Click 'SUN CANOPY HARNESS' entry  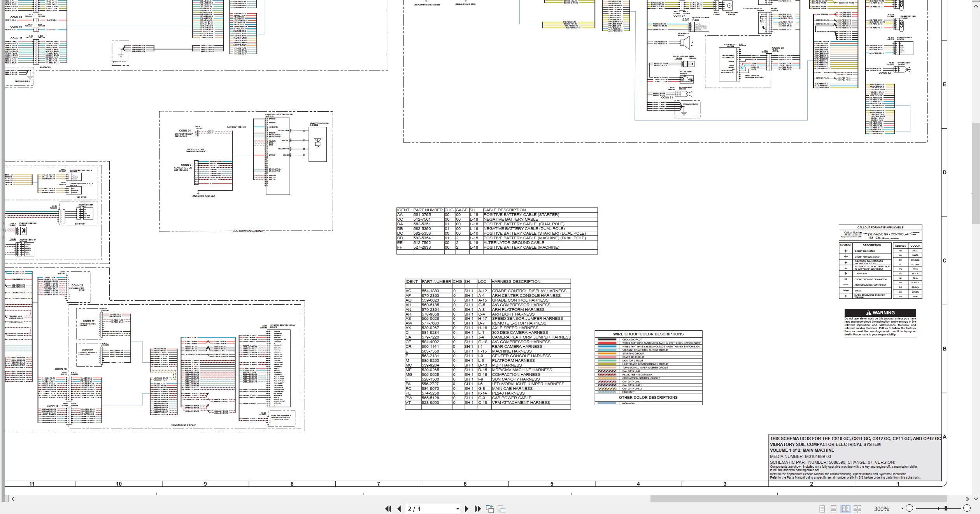tap(516, 379)
